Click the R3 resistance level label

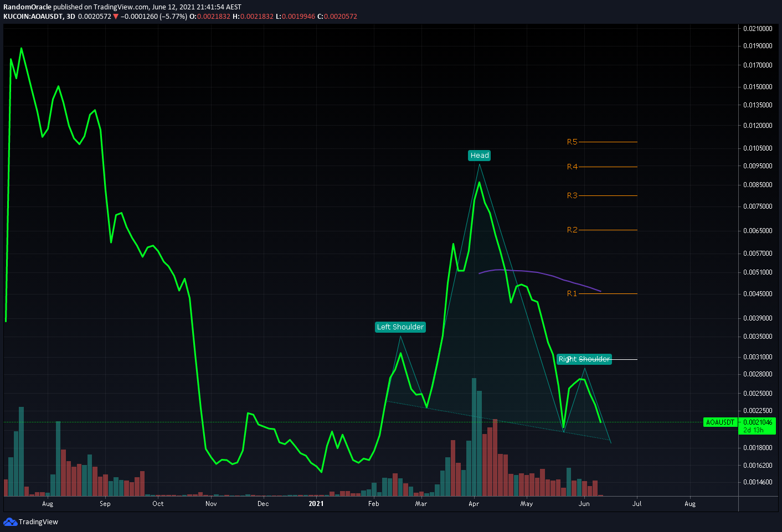[x=572, y=195]
